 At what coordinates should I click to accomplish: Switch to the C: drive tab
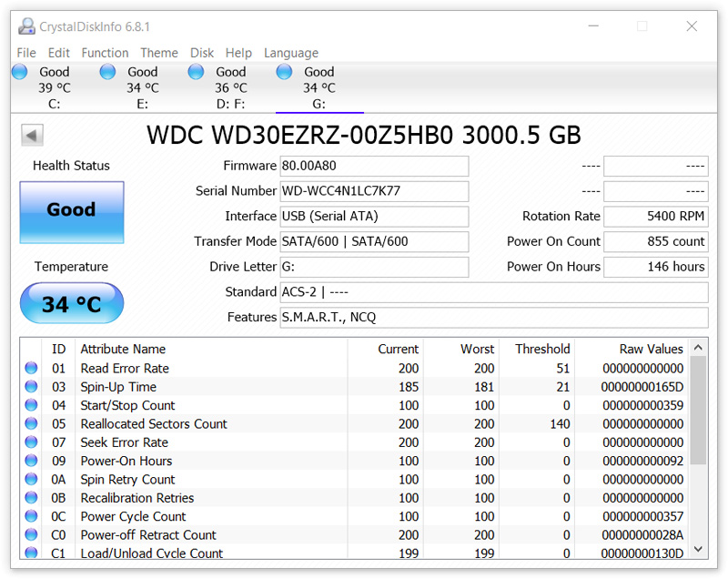[55, 87]
